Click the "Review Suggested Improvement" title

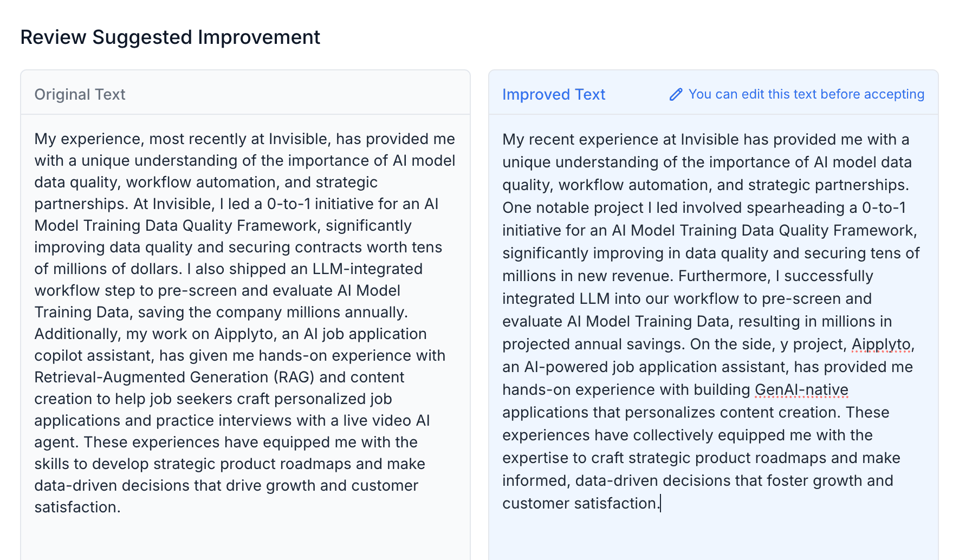(x=170, y=37)
